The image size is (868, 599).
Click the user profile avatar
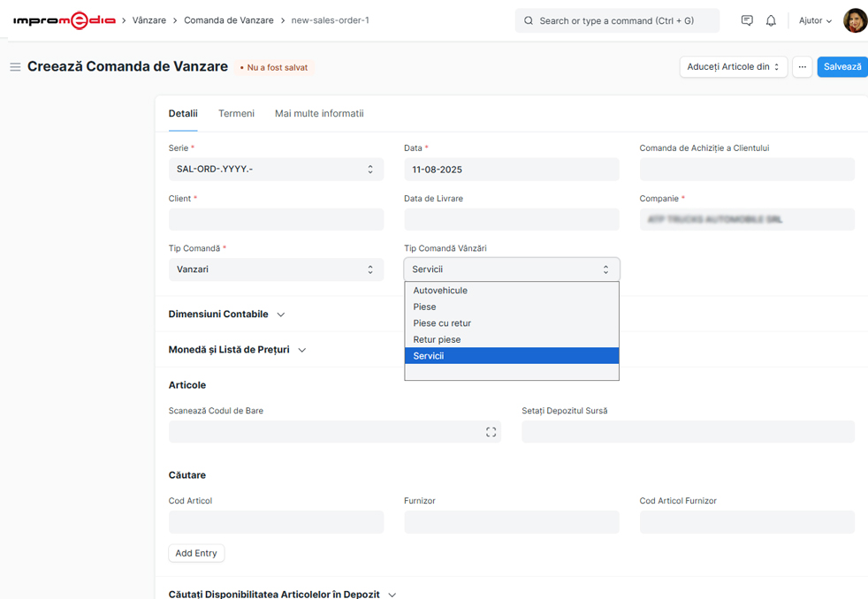(854, 20)
